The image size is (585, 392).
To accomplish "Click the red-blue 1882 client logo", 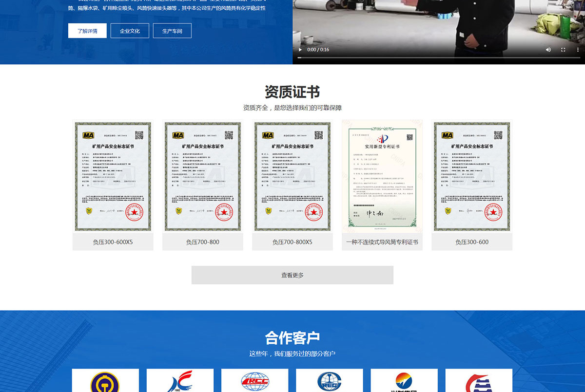I will [x=180, y=381].
